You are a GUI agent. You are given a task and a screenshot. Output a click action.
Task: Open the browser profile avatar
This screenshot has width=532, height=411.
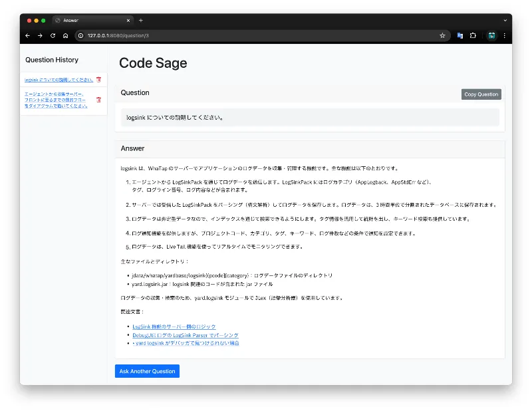[491, 36]
